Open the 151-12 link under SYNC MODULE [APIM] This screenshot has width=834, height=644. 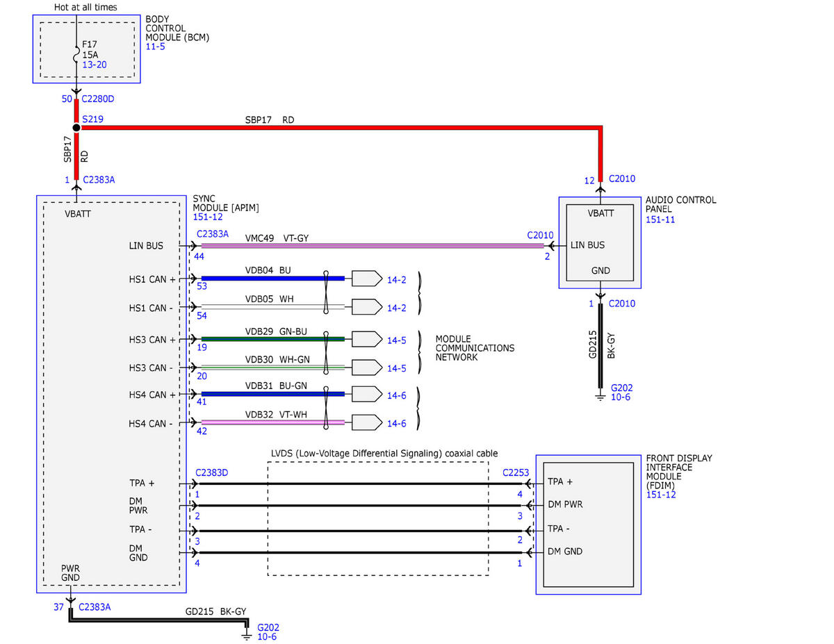click(x=208, y=217)
